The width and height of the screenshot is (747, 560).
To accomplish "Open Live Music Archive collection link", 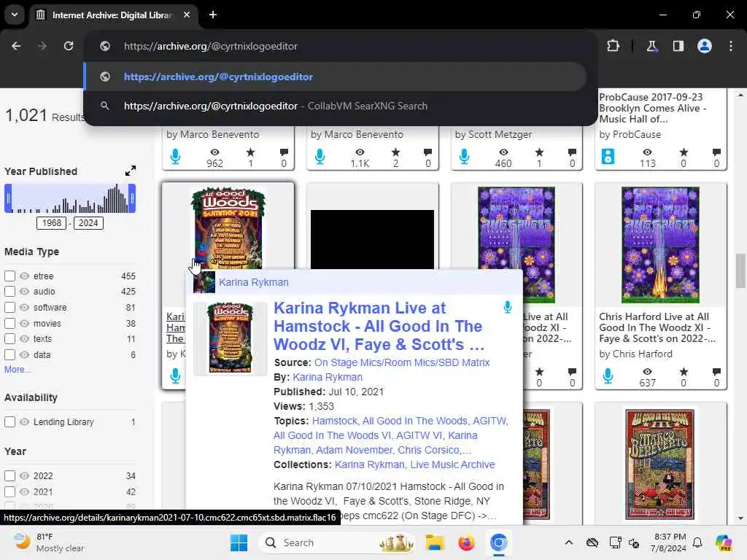I will pyautogui.click(x=452, y=464).
